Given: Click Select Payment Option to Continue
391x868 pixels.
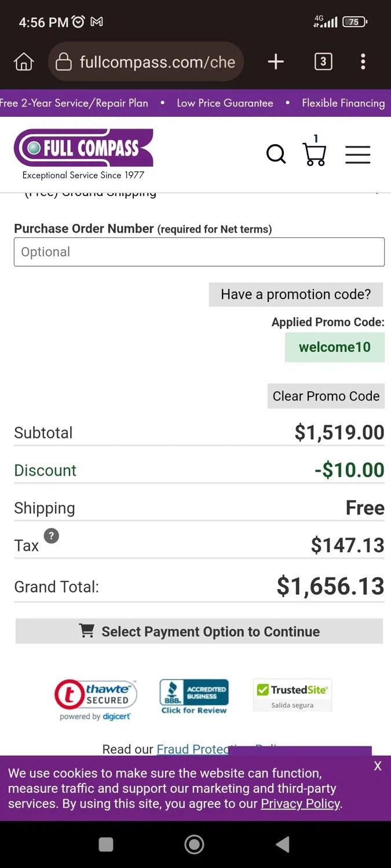Looking at the screenshot, I should (199, 631).
